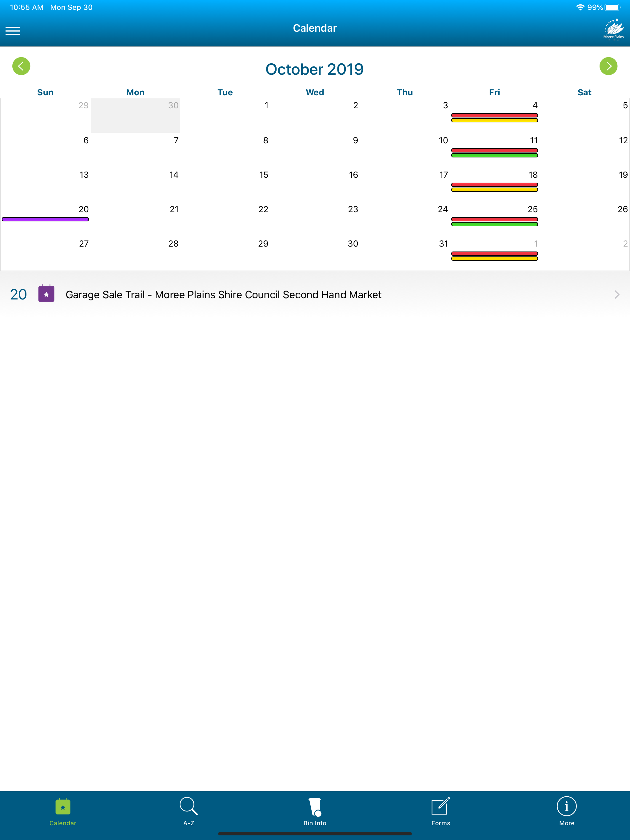The image size is (630, 840).
Task: Open the purple star event icon
Action: click(x=46, y=294)
